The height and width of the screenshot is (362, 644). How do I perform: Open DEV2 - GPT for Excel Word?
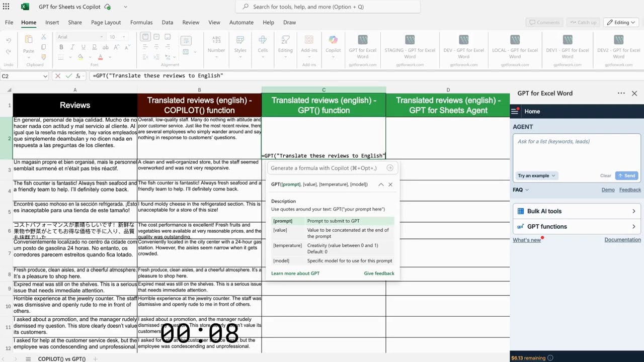[618, 46]
